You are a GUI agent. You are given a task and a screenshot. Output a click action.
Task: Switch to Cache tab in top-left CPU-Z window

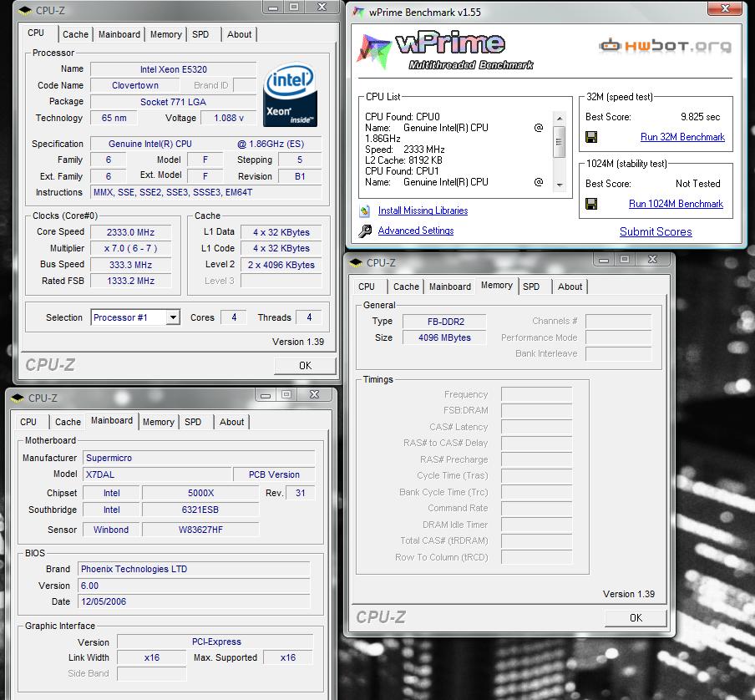coord(76,34)
